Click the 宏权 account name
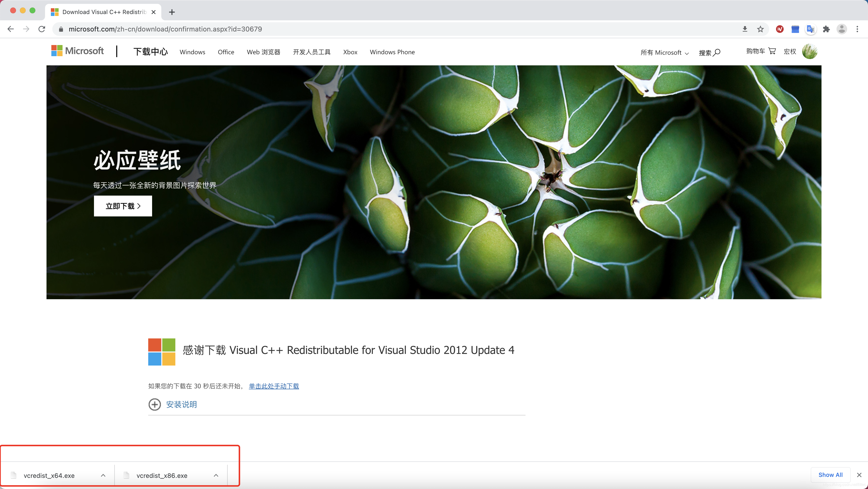 (x=790, y=52)
